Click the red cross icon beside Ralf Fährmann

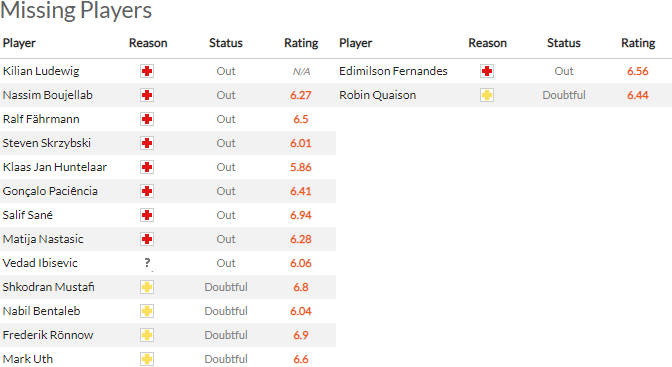coord(147,119)
